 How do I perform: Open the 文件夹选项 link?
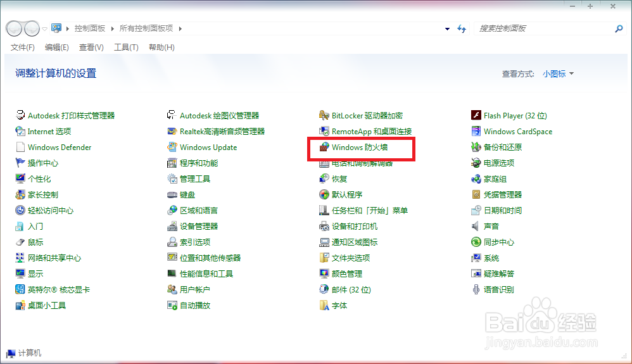(351, 258)
